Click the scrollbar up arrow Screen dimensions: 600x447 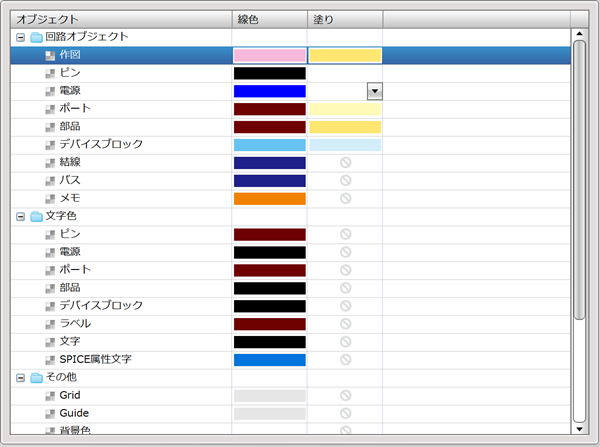579,34
